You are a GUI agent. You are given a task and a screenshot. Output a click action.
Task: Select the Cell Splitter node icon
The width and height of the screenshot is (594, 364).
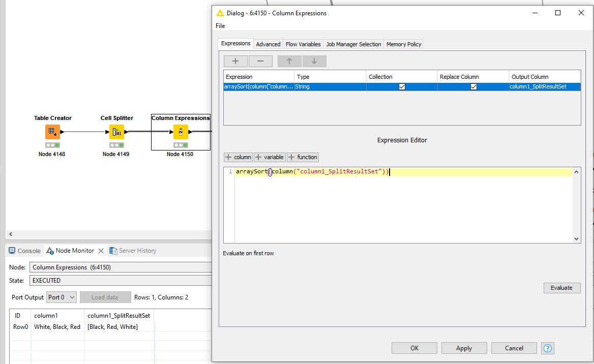click(x=116, y=132)
